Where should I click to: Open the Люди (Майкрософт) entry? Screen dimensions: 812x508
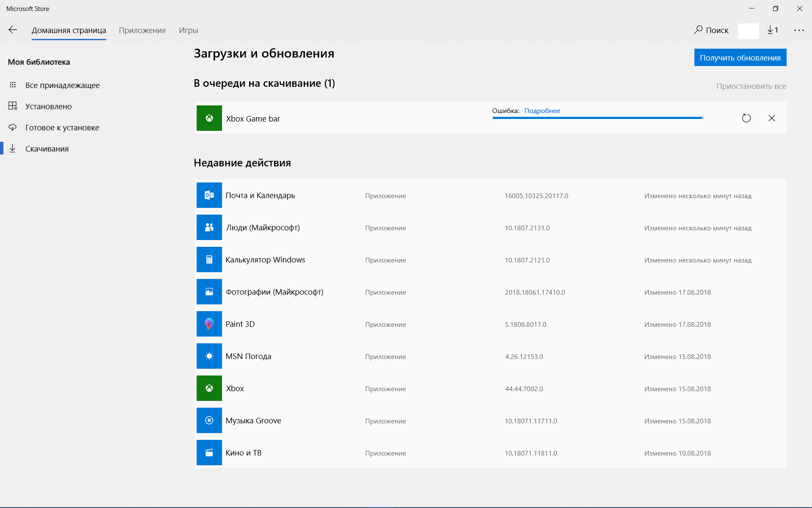click(x=491, y=227)
